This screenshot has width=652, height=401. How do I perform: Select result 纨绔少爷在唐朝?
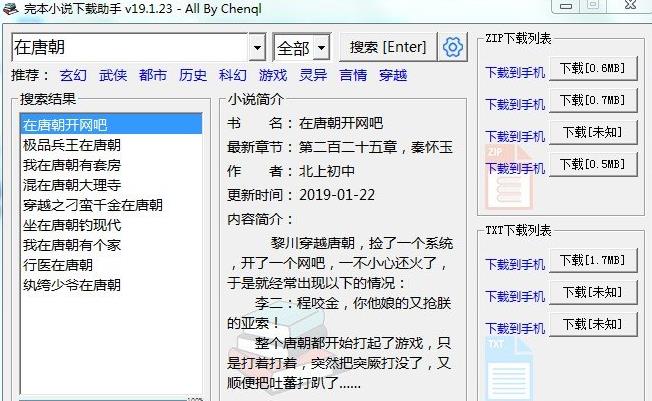click(111, 285)
